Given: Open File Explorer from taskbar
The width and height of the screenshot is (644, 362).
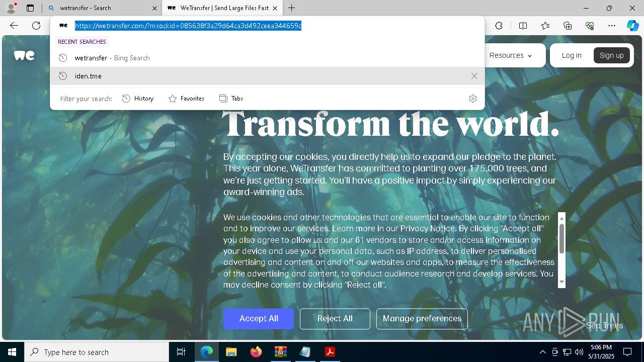Looking at the screenshot, I should click(x=231, y=352).
